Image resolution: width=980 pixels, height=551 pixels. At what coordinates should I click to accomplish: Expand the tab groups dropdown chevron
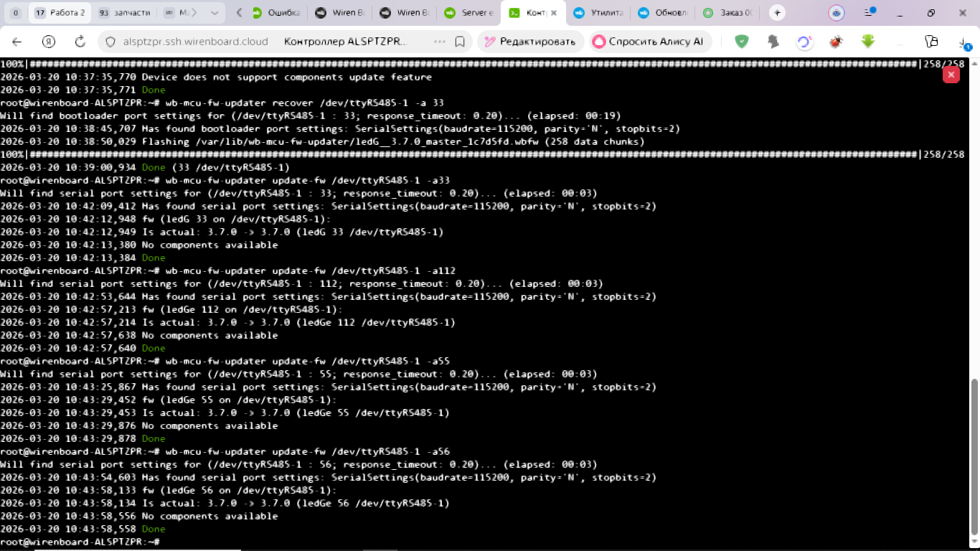pyautogui.click(x=215, y=13)
